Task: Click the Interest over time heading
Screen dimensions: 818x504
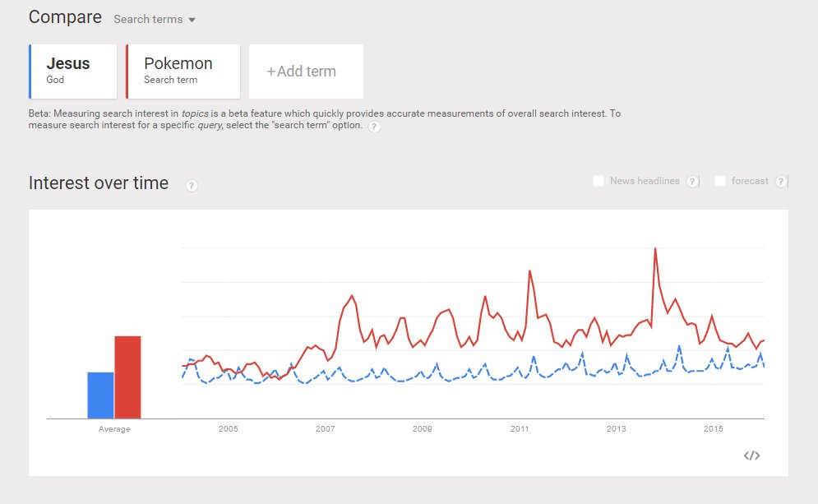Action: [x=99, y=183]
